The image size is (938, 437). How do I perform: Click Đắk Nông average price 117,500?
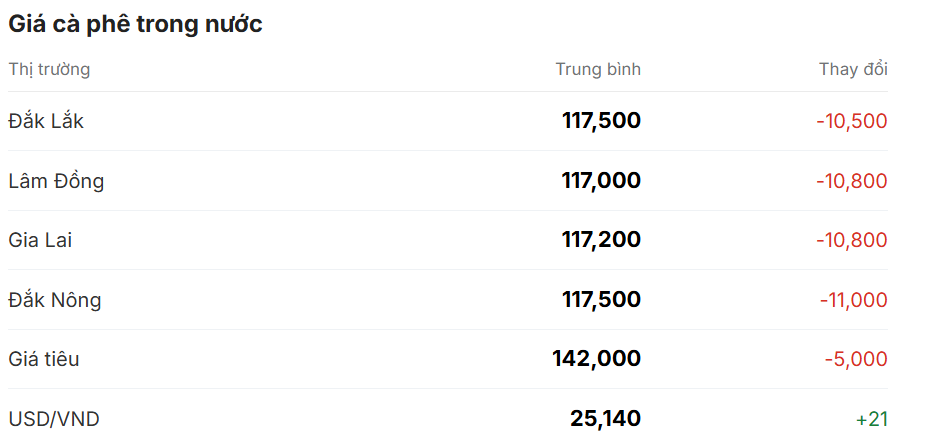point(601,300)
